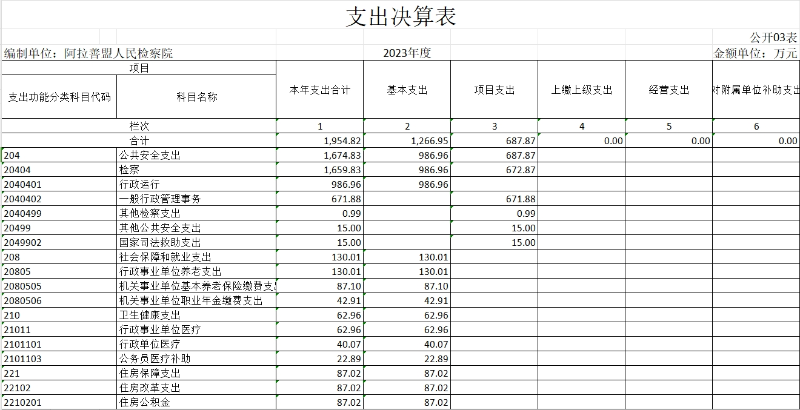Click code cell 2040402
Viewport: 800px width, 410px height.
[x=59, y=199]
